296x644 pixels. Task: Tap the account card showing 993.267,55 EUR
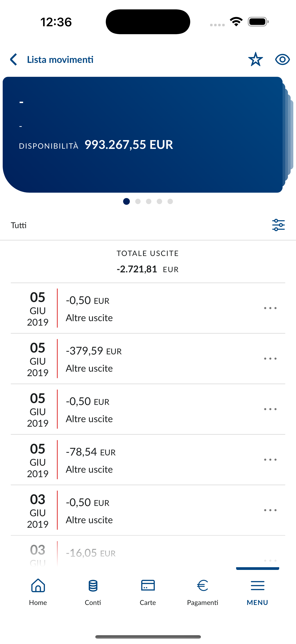tap(143, 135)
